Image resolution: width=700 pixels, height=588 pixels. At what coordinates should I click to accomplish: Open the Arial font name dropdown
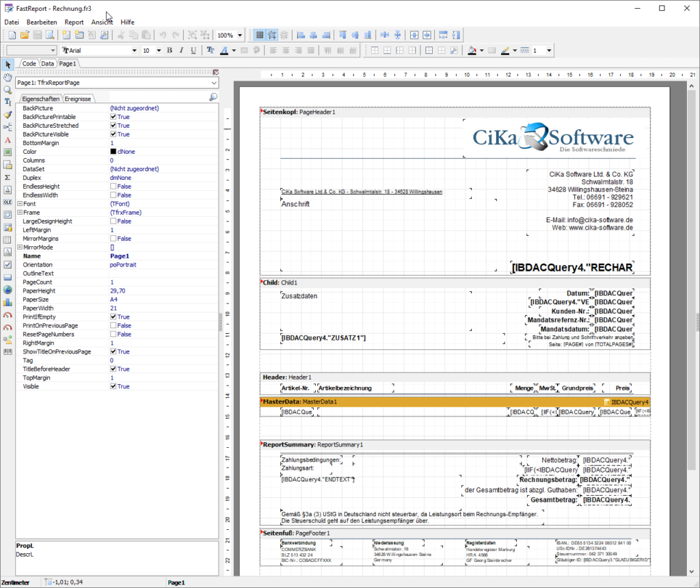[x=134, y=51]
